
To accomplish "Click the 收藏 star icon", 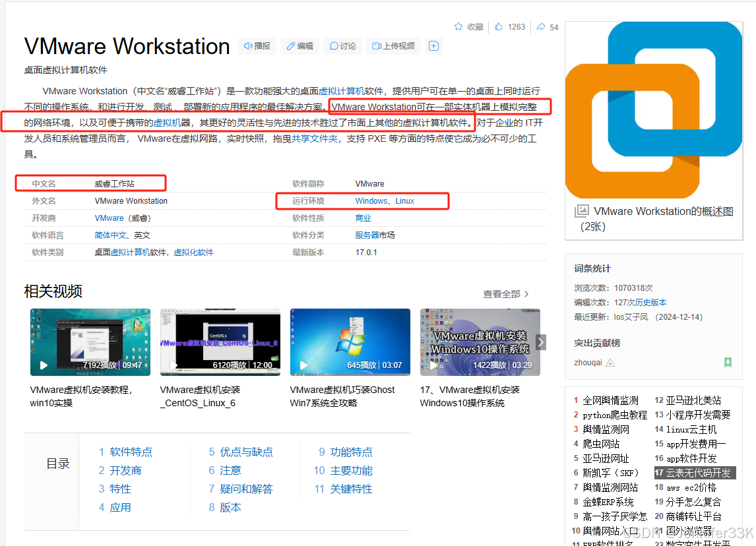I will coord(458,26).
